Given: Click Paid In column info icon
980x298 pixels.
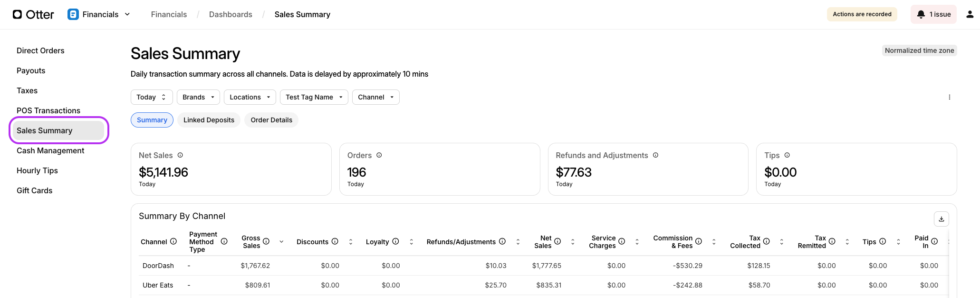Looking at the screenshot, I should pos(934,241).
